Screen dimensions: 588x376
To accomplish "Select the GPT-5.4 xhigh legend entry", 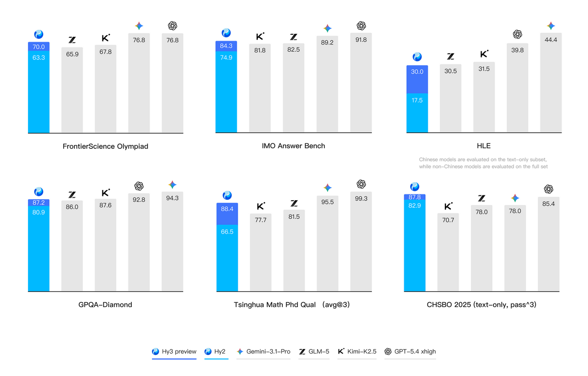I will (410, 352).
